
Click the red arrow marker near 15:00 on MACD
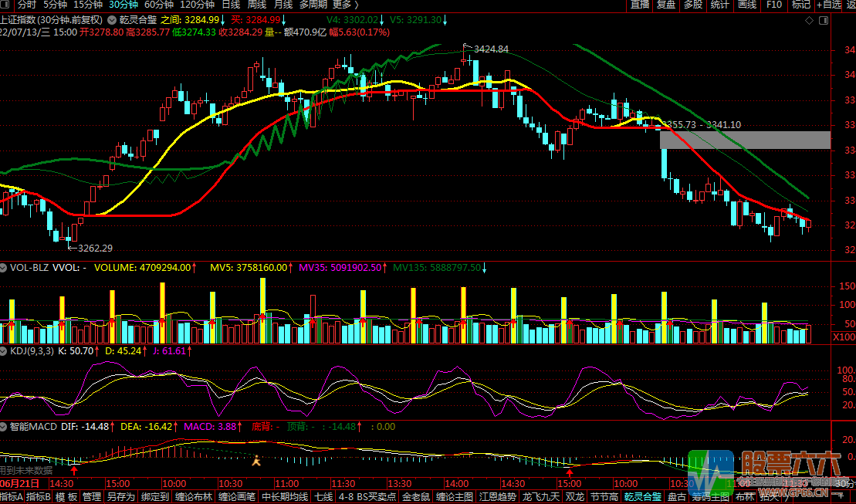(x=570, y=471)
